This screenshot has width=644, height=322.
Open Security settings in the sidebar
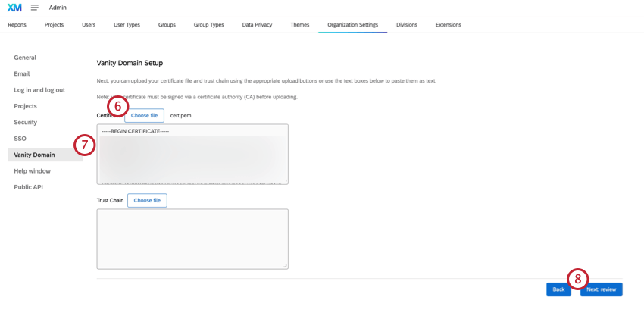[25, 122]
